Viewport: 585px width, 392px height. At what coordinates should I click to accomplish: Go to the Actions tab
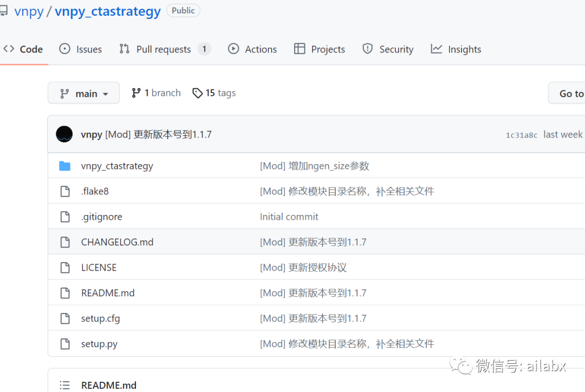(x=252, y=49)
